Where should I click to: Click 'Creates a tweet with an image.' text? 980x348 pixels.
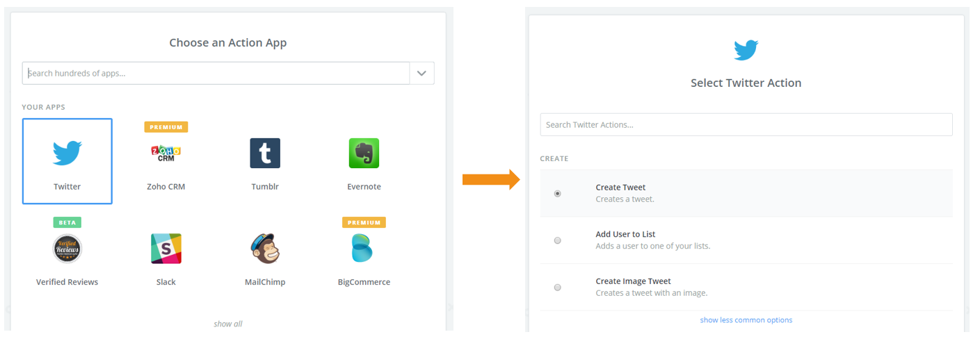point(652,293)
